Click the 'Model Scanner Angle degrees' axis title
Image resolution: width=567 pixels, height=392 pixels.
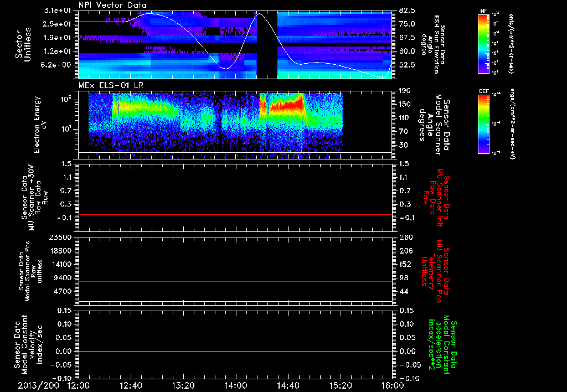coord(434,125)
